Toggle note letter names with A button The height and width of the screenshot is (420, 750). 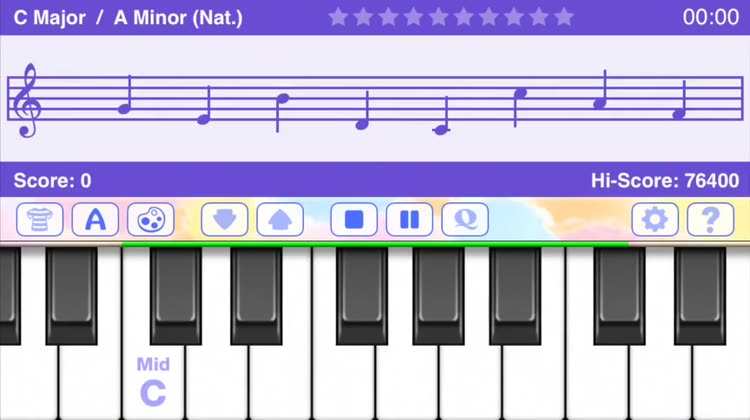[95, 220]
